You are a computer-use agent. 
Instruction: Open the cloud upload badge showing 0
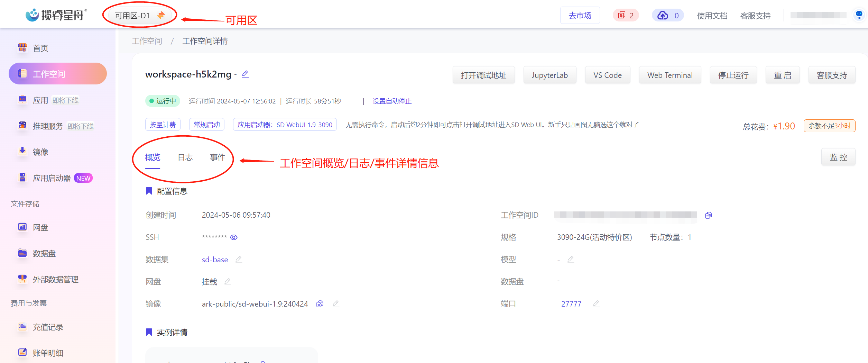click(668, 16)
